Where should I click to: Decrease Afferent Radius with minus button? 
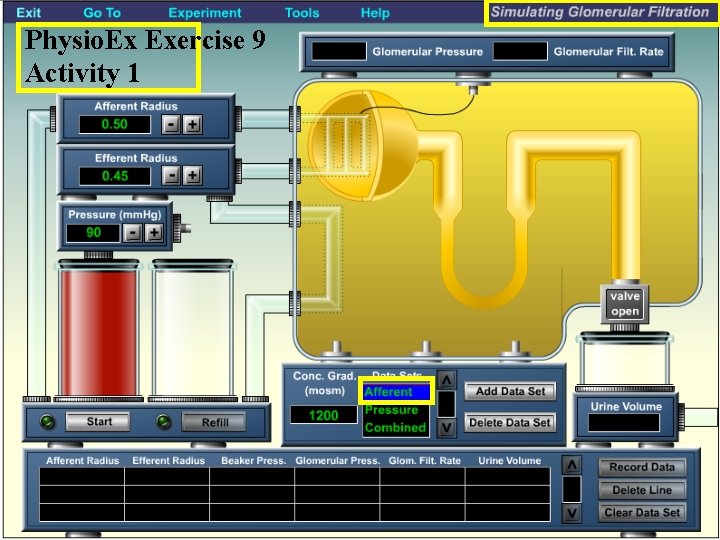[x=170, y=124]
